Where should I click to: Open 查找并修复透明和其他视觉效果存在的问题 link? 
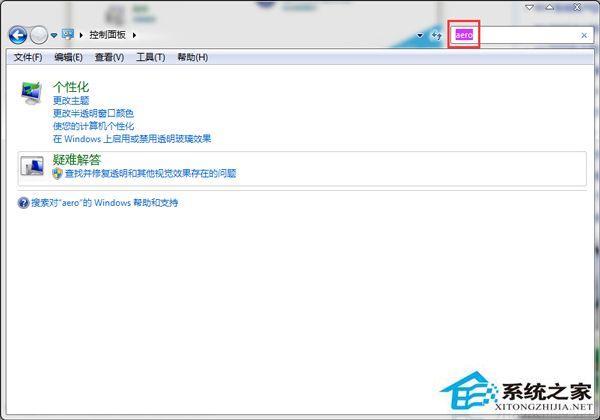click(x=150, y=173)
